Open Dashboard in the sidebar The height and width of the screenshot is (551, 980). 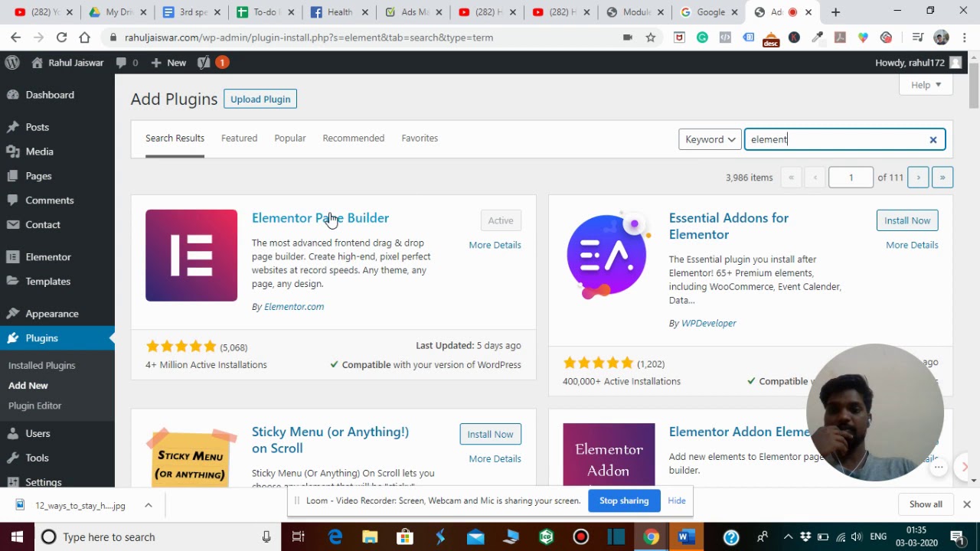[50, 95]
